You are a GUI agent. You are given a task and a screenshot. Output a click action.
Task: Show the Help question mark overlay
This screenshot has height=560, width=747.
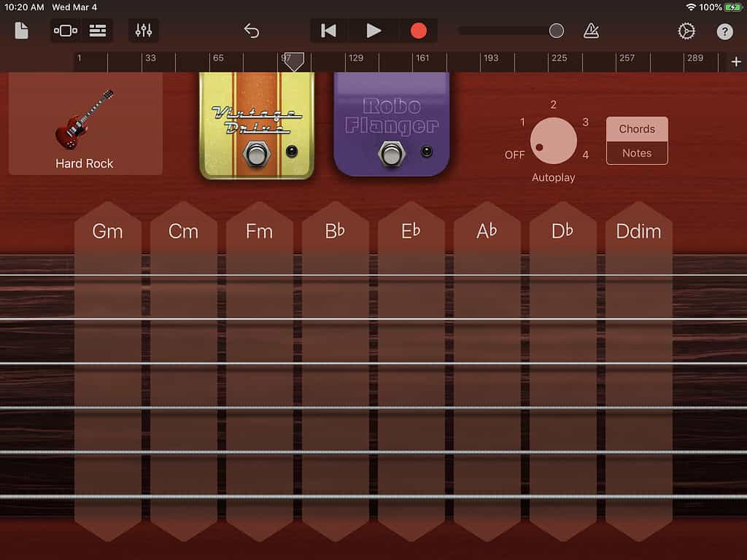point(724,31)
